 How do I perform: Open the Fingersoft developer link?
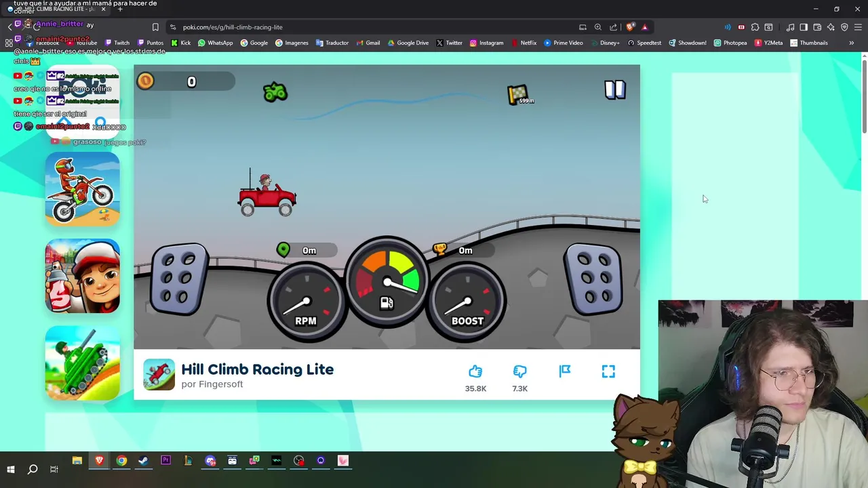[220, 384]
